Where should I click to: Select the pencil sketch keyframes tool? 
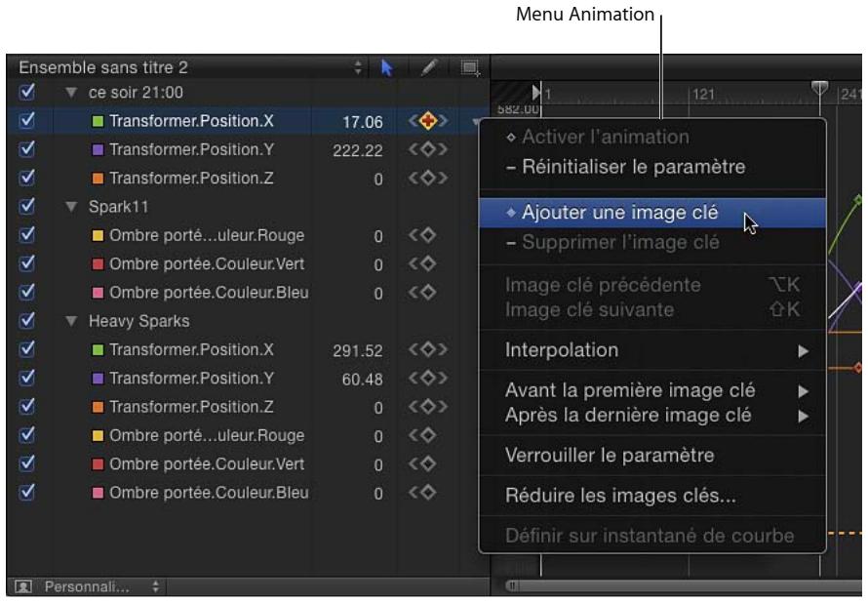tap(429, 67)
